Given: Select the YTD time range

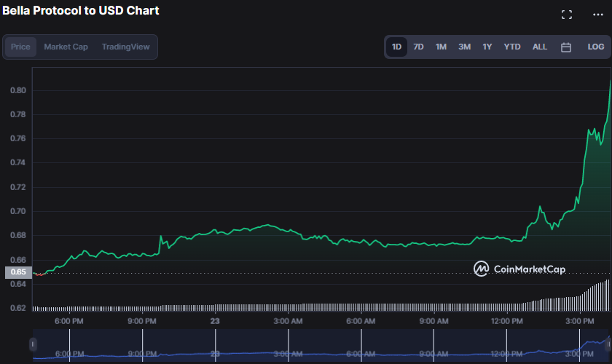Looking at the screenshot, I should coord(512,47).
